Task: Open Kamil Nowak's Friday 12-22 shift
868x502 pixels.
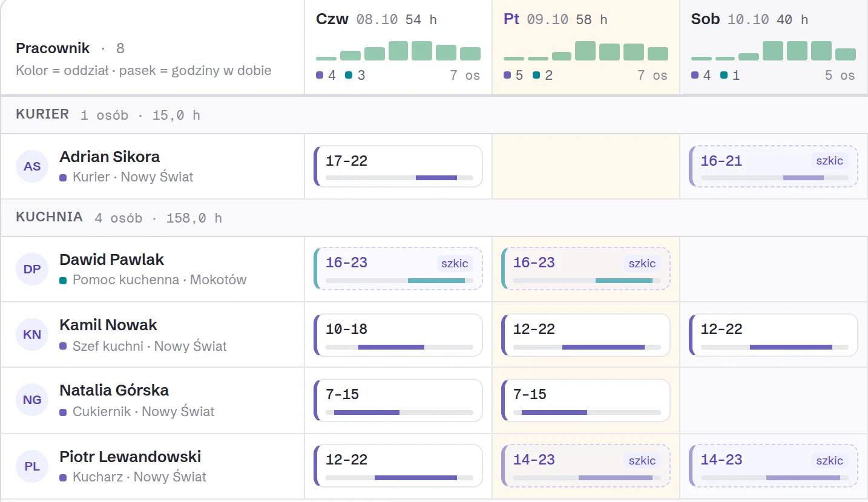Action: tap(586, 334)
